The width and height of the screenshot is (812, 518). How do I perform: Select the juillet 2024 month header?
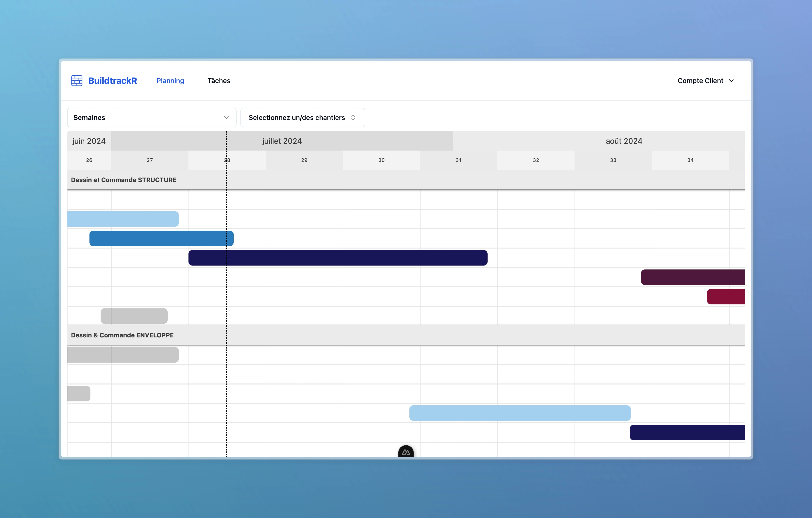point(282,141)
